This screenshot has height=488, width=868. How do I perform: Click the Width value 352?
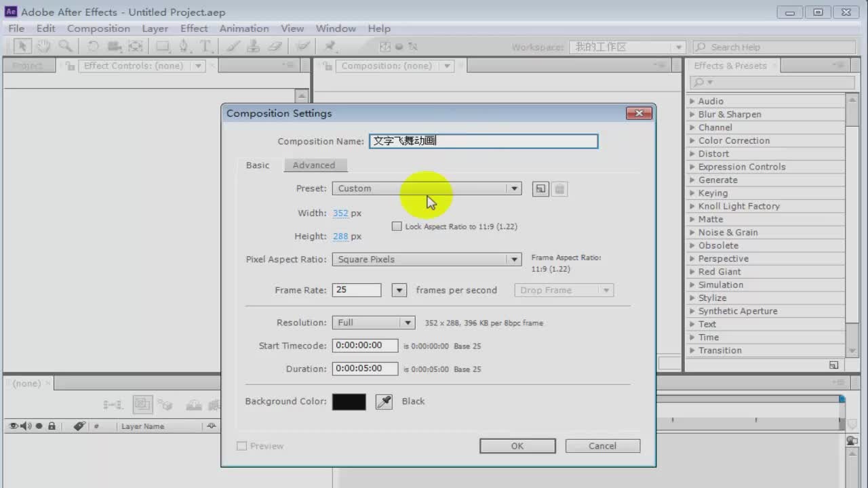tap(340, 213)
